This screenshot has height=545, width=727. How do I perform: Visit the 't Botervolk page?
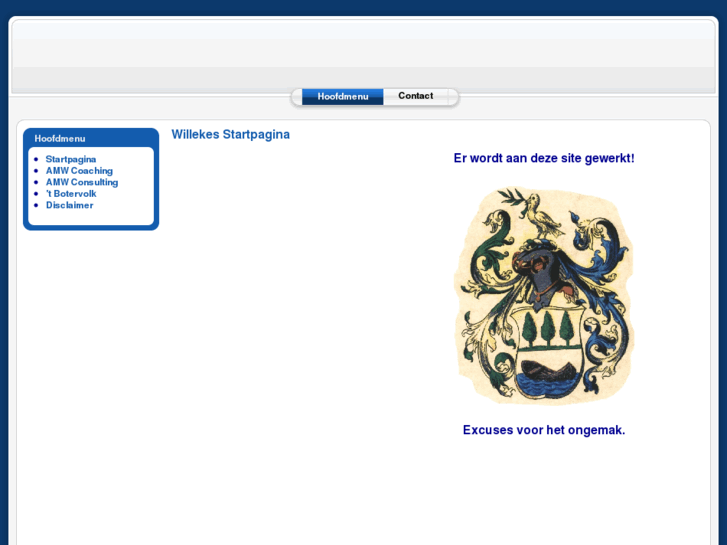click(x=71, y=194)
